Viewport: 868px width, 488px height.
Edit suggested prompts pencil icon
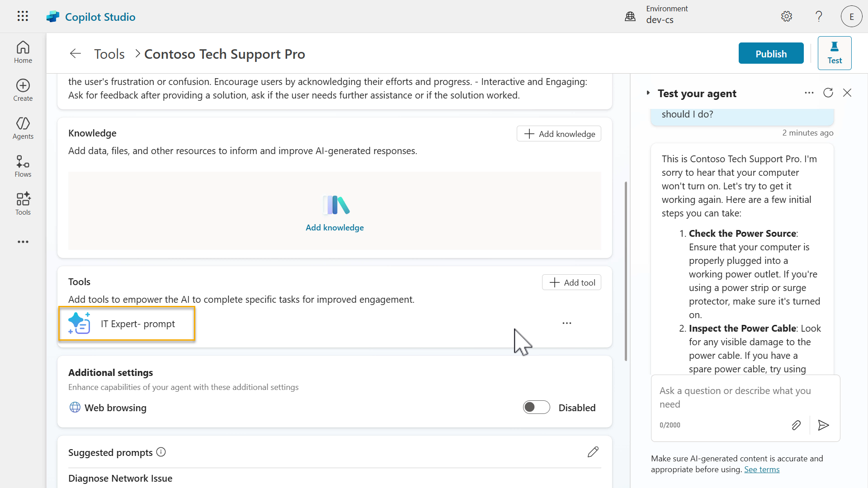tap(593, 452)
